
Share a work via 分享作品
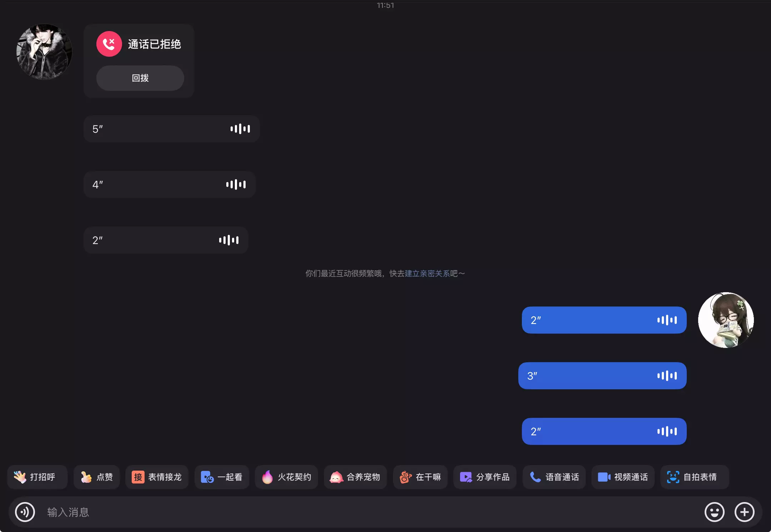(485, 477)
